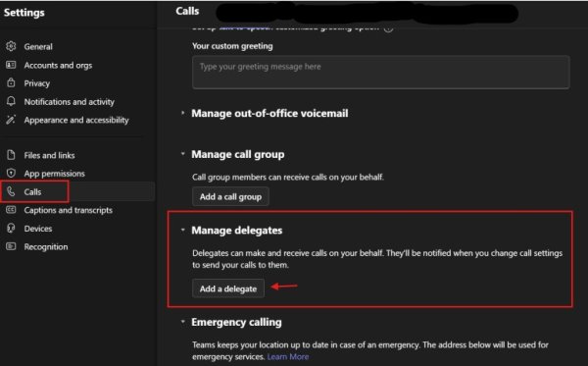Click the Files and links document icon
Image resolution: width=588 pixels, height=366 pixels.
(11, 155)
